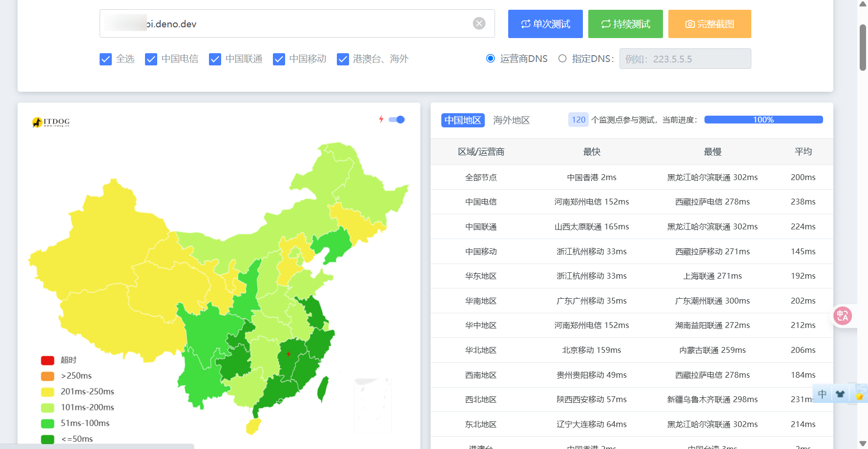
Task: Switch to the 海外地区 tab
Action: pyautogui.click(x=511, y=120)
